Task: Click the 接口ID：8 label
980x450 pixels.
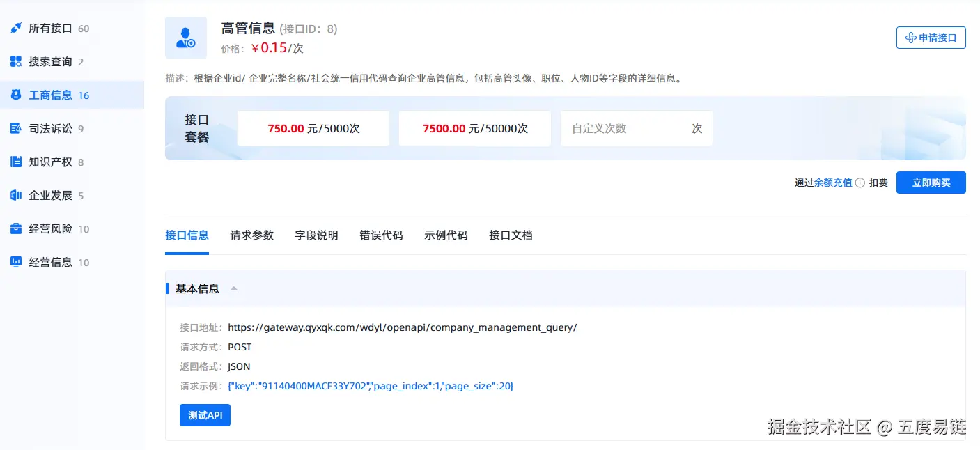Action: point(309,29)
